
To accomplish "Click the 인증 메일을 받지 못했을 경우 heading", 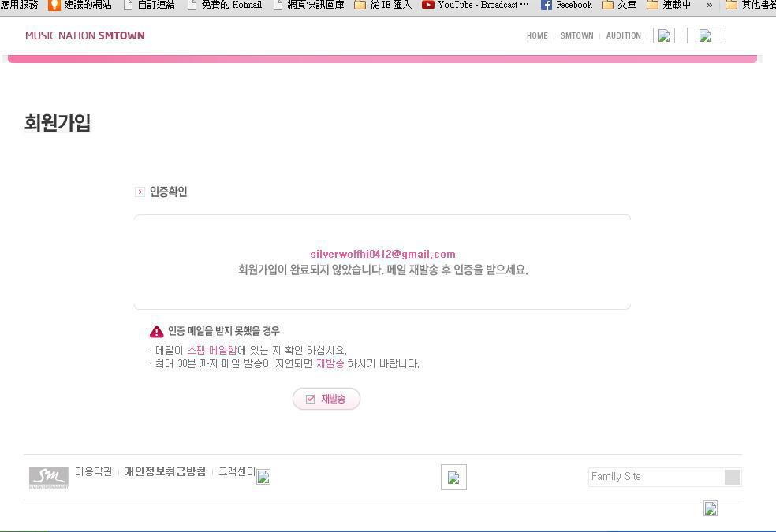I will pyautogui.click(x=224, y=331).
